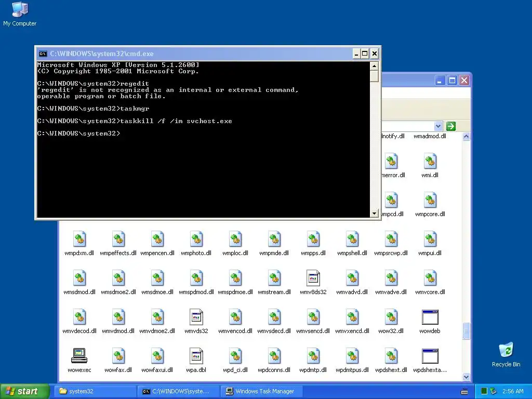Open the Recycle Bin desktop icon
The width and height of the screenshot is (532, 399).
click(506, 350)
